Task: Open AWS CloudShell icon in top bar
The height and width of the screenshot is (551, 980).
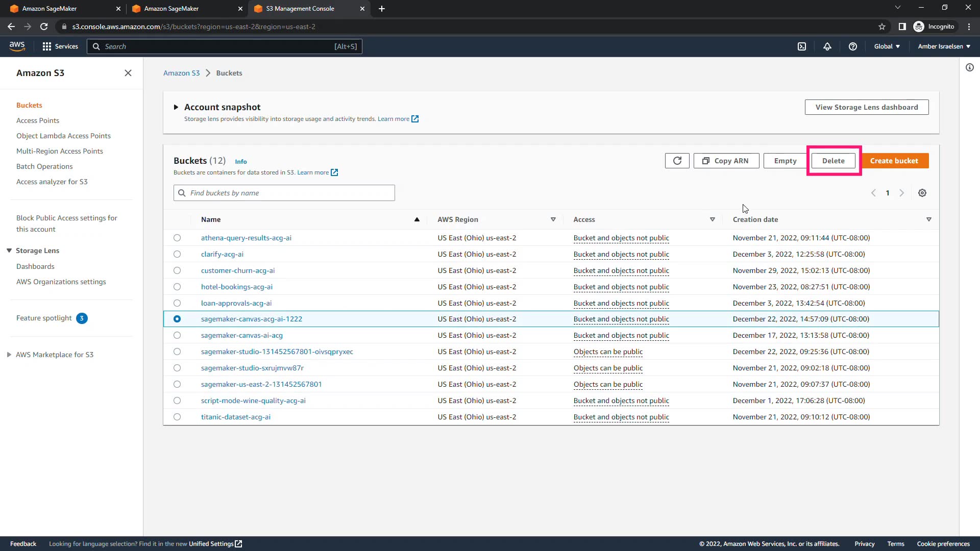Action: click(802, 46)
